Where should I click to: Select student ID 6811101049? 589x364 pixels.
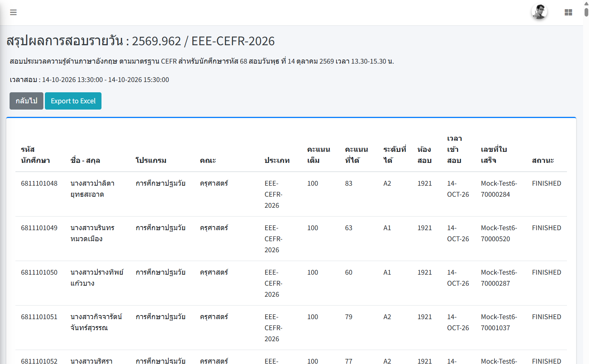(39, 228)
